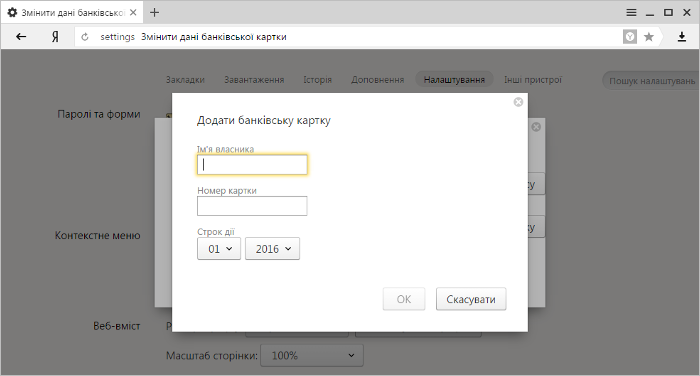Open a new tab with plus button

(x=154, y=13)
